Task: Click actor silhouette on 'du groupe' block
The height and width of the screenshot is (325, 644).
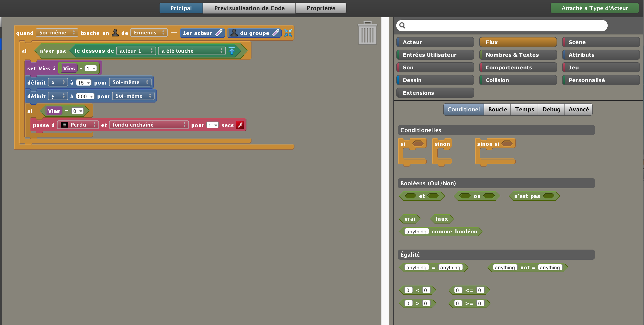Action: pyautogui.click(x=234, y=33)
